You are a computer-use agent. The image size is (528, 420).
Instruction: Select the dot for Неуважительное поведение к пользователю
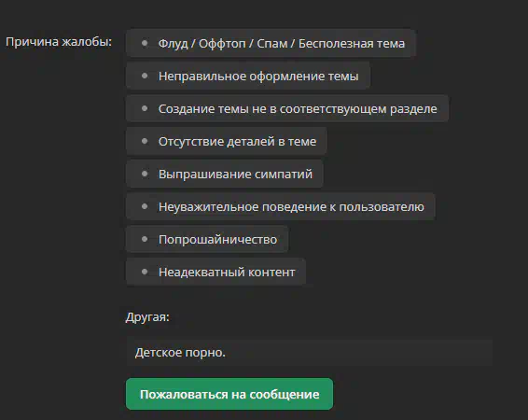point(145,206)
